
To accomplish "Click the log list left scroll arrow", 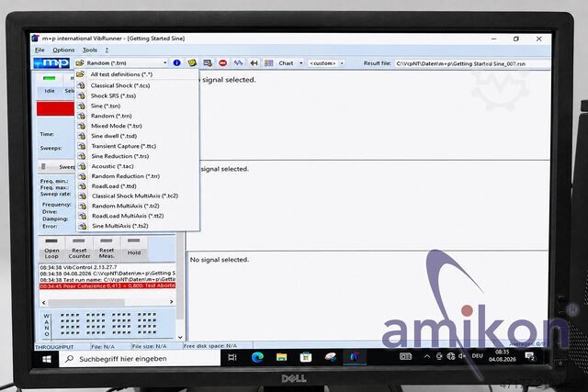I will (43, 302).
